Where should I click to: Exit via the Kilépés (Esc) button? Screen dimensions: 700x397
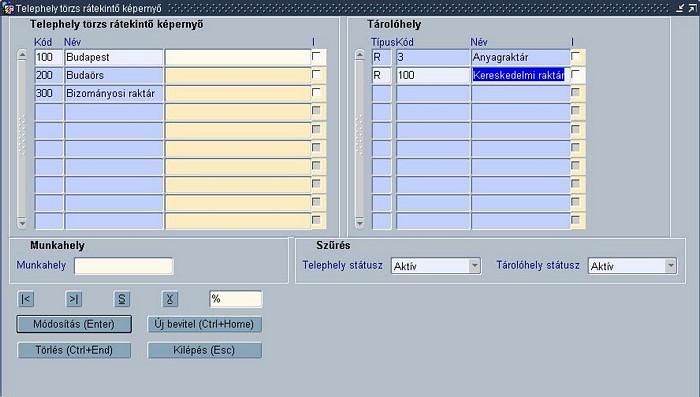(204, 350)
